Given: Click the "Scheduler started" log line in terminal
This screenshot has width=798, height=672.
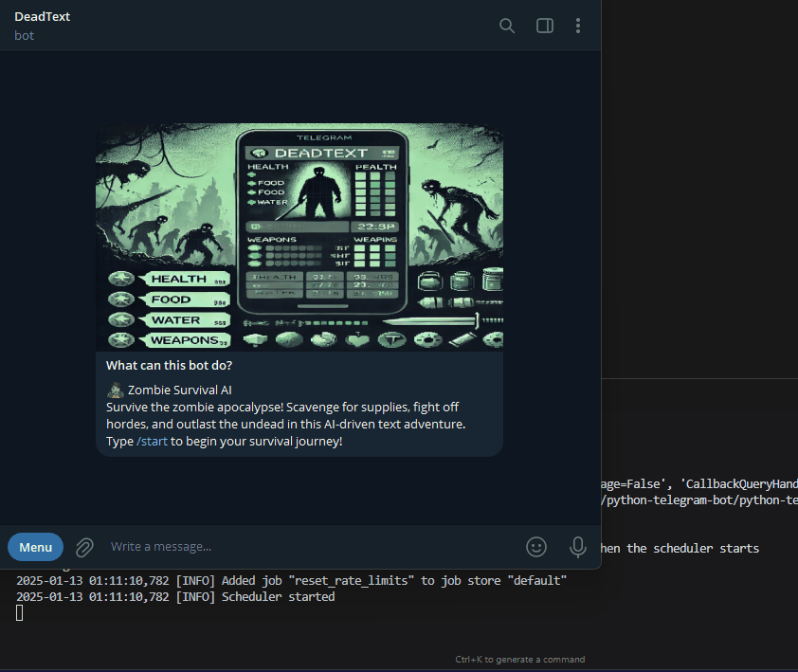Looking at the screenshot, I should 175,597.
